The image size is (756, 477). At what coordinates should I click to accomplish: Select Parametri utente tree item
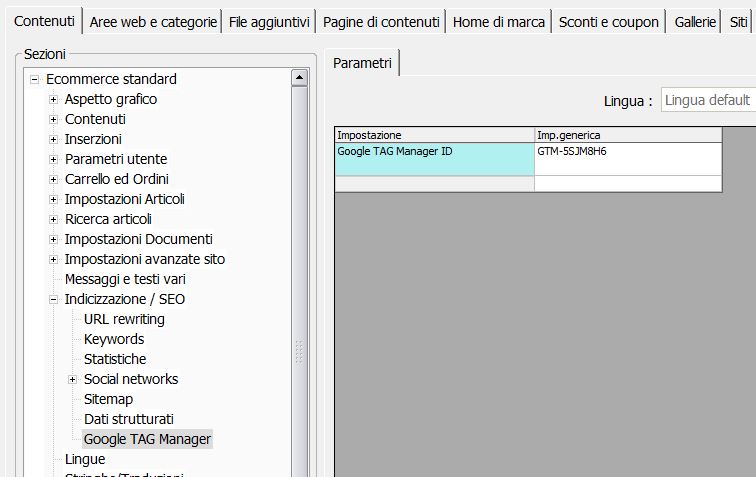pyautogui.click(x=116, y=159)
